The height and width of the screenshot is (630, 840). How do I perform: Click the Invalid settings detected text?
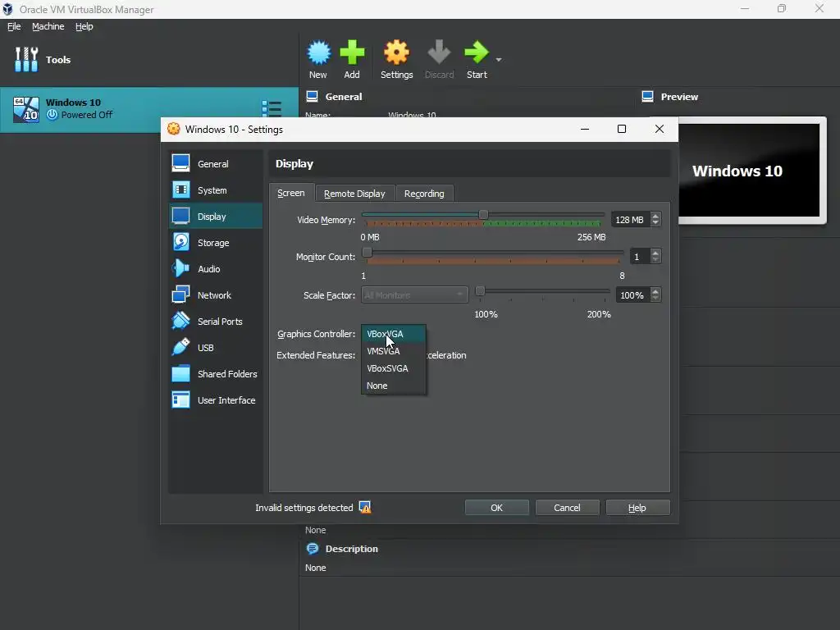304,507
